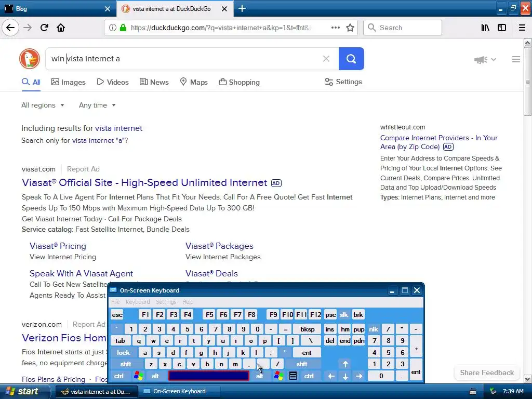Screen dimensions: 532x399
Task: Open DuckDuckGo Settings dropdown
Action: point(343,82)
